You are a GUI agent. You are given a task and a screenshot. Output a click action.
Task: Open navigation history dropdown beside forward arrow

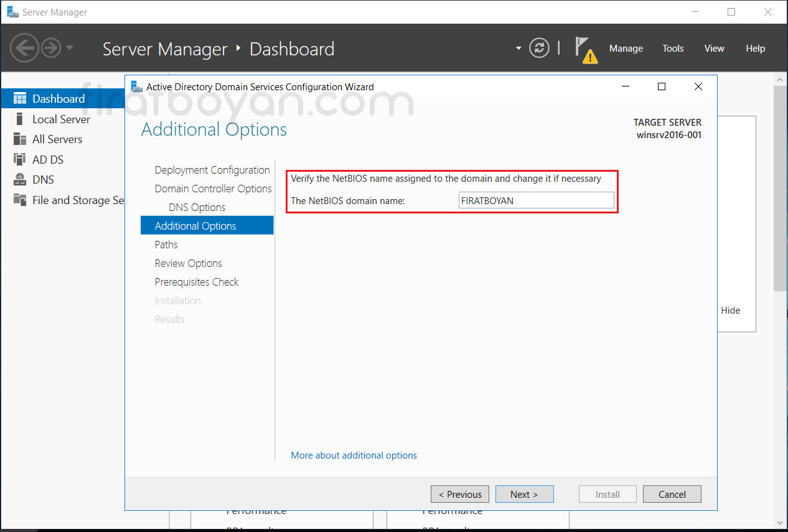[x=69, y=48]
